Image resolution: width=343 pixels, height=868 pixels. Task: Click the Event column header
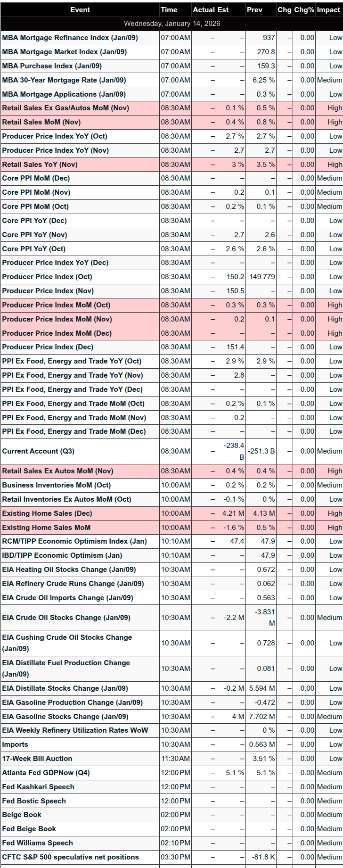point(80,10)
